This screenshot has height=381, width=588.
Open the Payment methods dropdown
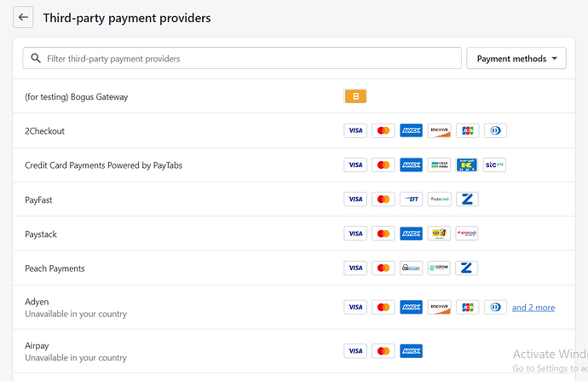point(516,59)
